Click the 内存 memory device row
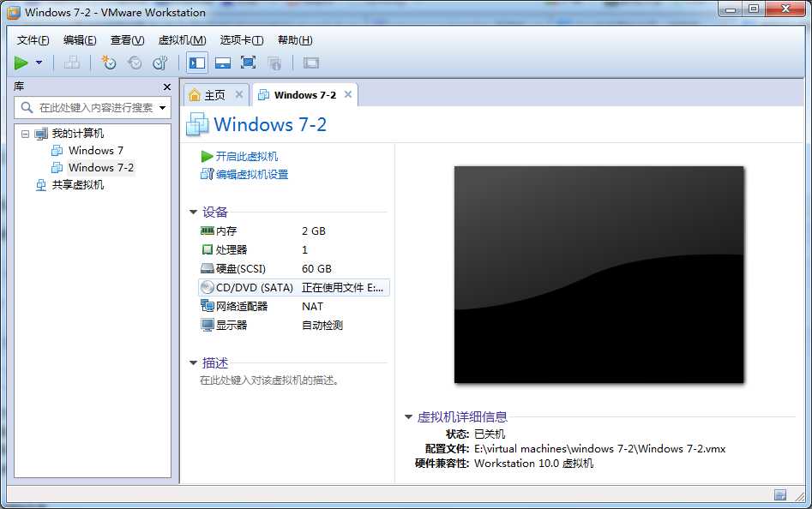This screenshot has width=812, height=509. (293, 231)
